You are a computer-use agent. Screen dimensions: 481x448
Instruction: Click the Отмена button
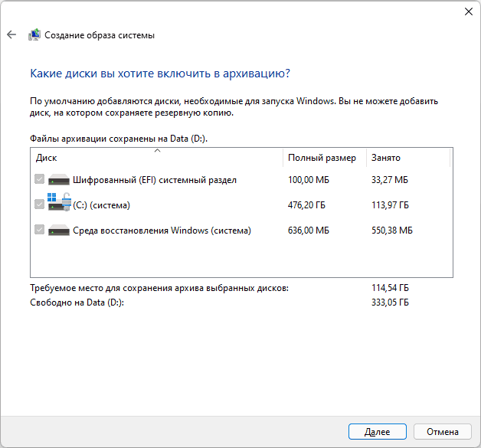pos(443,432)
